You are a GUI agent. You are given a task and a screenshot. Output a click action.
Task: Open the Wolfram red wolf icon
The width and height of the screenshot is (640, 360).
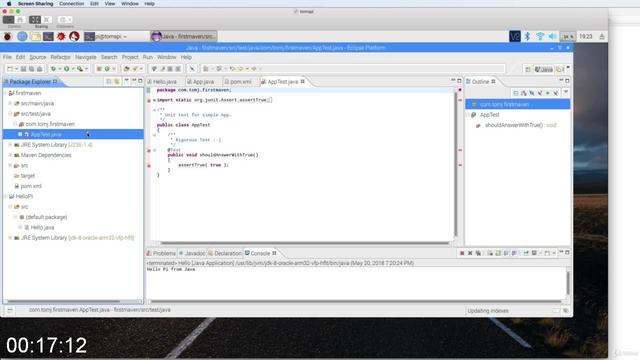74,36
